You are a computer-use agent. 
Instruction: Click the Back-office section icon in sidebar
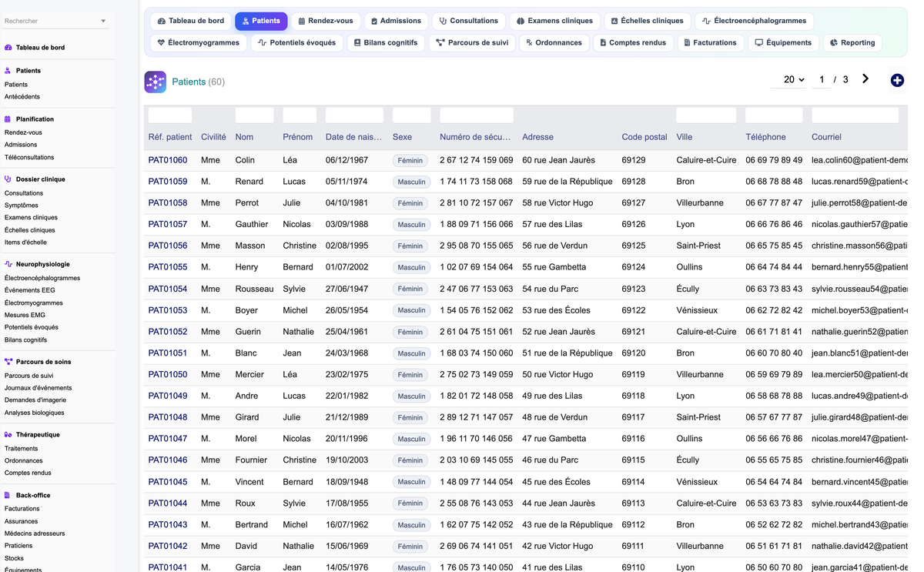(8, 496)
